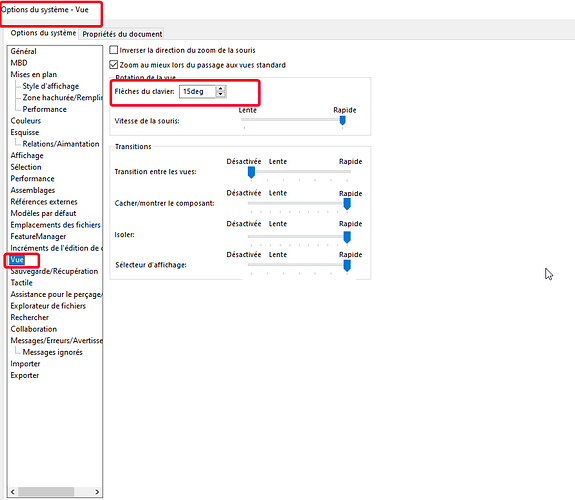Select the Exporter category
Viewport: 575px width, 500px height.
coord(25,375)
